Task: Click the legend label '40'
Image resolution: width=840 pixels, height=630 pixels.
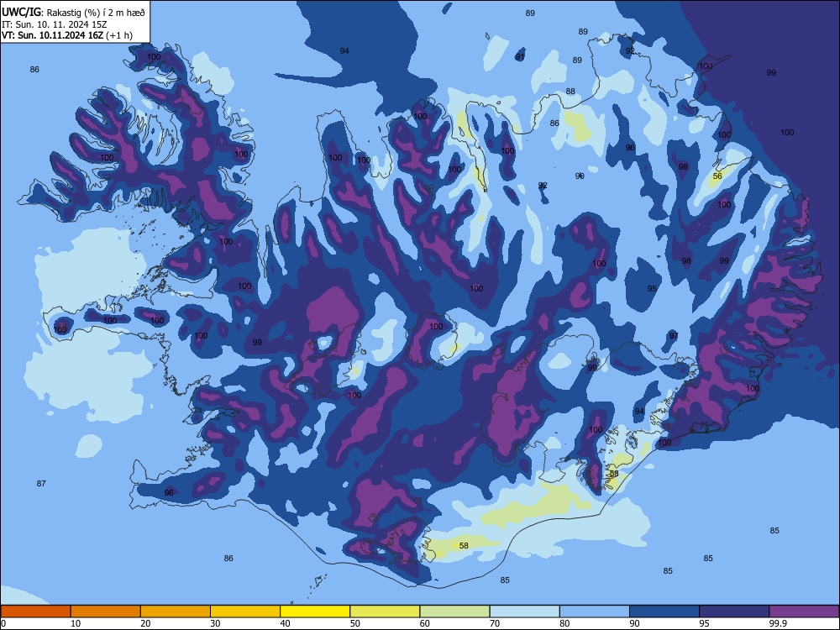Action: (x=285, y=623)
